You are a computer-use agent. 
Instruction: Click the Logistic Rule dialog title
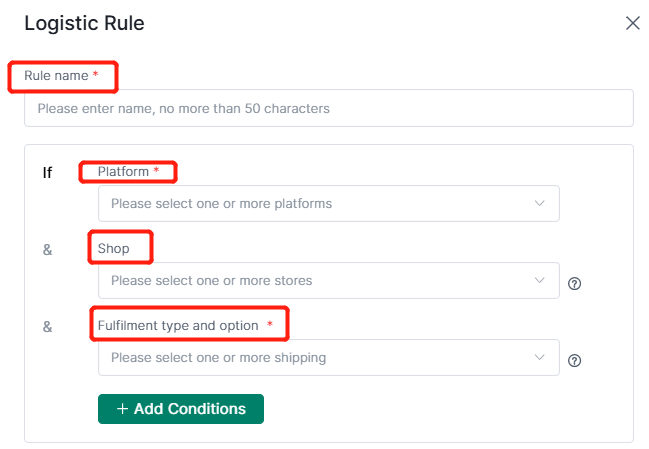coord(84,23)
